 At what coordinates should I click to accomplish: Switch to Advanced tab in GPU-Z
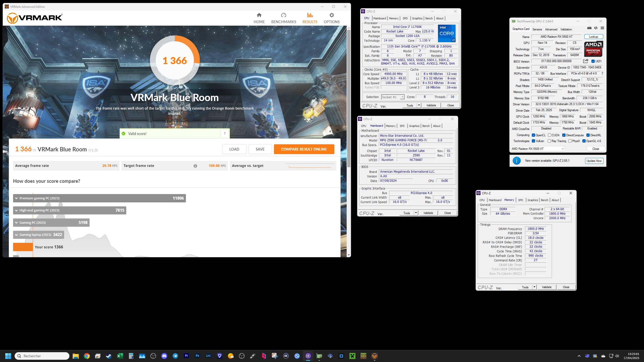(x=551, y=29)
